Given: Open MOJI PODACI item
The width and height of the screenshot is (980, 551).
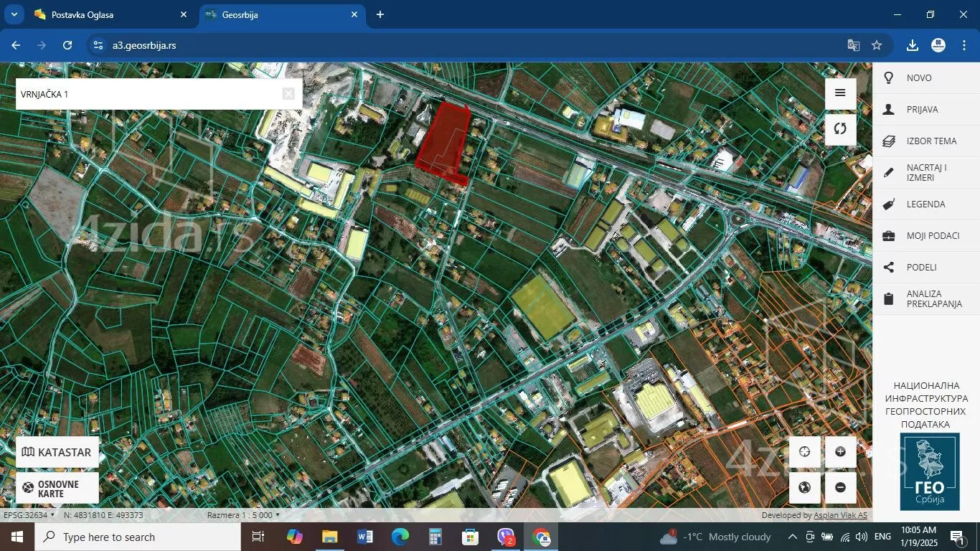Looking at the screenshot, I should point(926,236).
